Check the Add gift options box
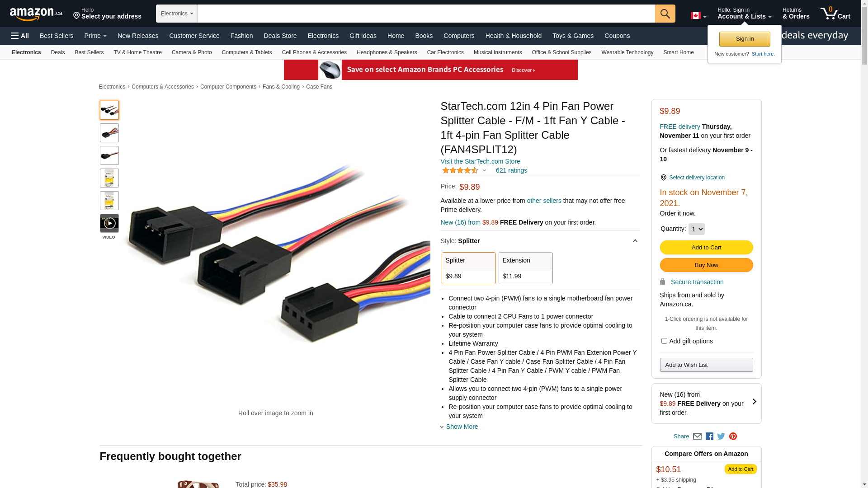 [x=664, y=341]
